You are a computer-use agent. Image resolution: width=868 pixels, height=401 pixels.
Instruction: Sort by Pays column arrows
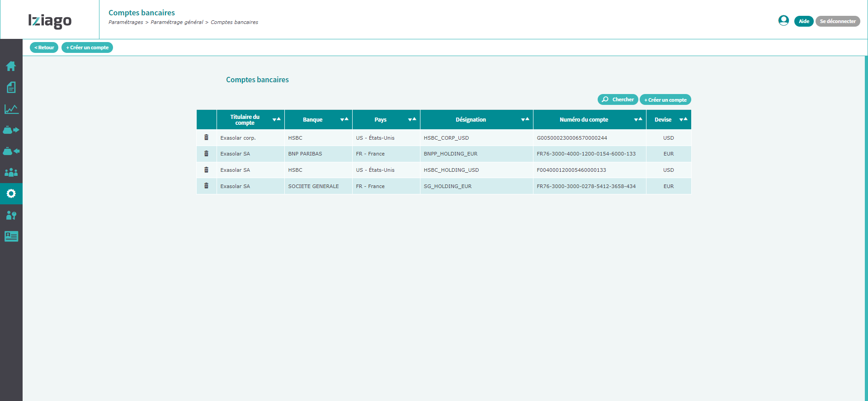click(x=412, y=119)
